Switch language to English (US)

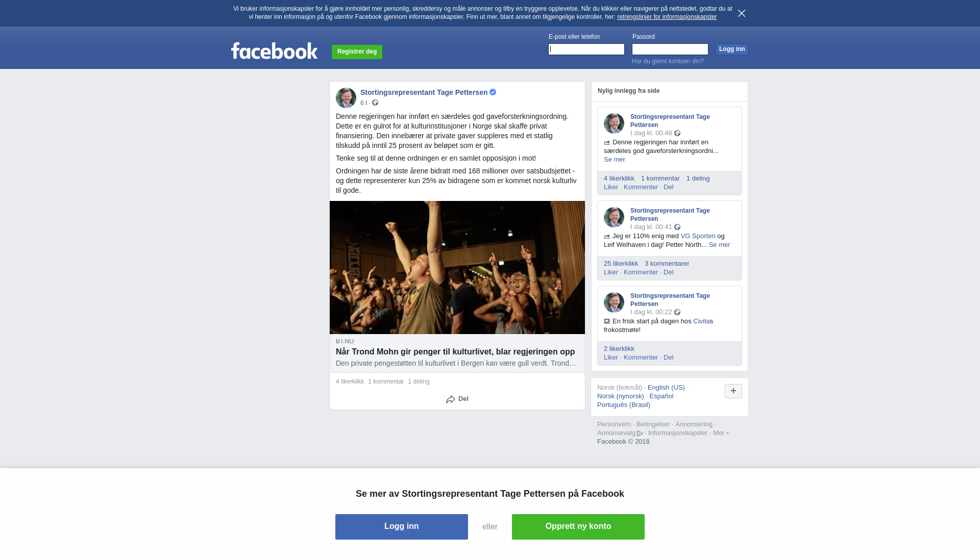coord(666,388)
